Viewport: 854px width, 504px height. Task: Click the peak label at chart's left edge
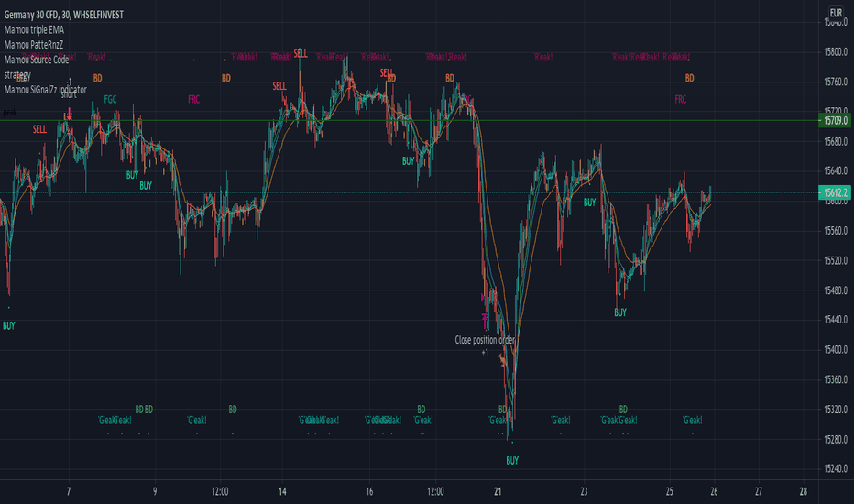click(10, 113)
